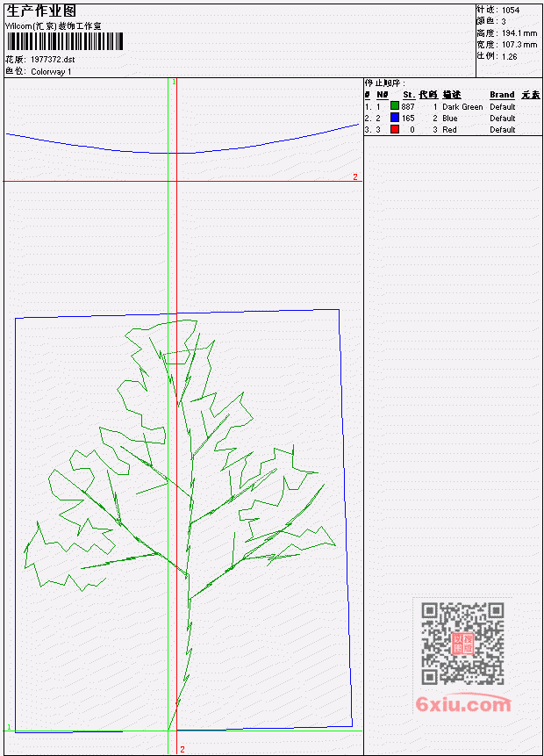The width and height of the screenshot is (544, 756).
Task: Click the 'Default' brand in Dark Green row
Action: click(x=503, y=107)
